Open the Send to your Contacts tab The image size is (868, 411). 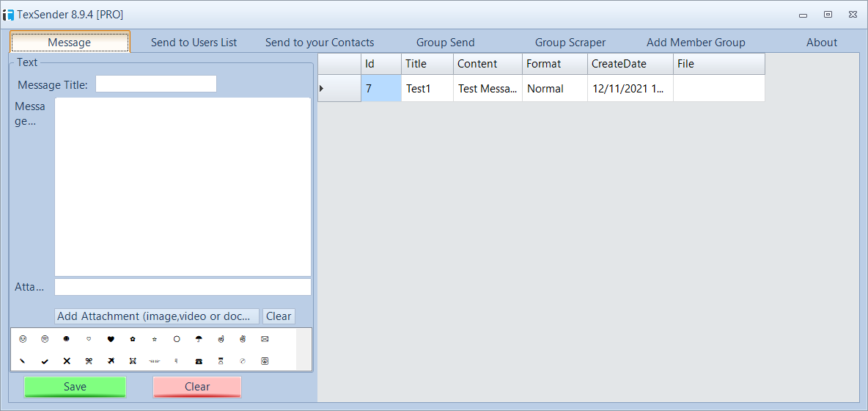320,42
